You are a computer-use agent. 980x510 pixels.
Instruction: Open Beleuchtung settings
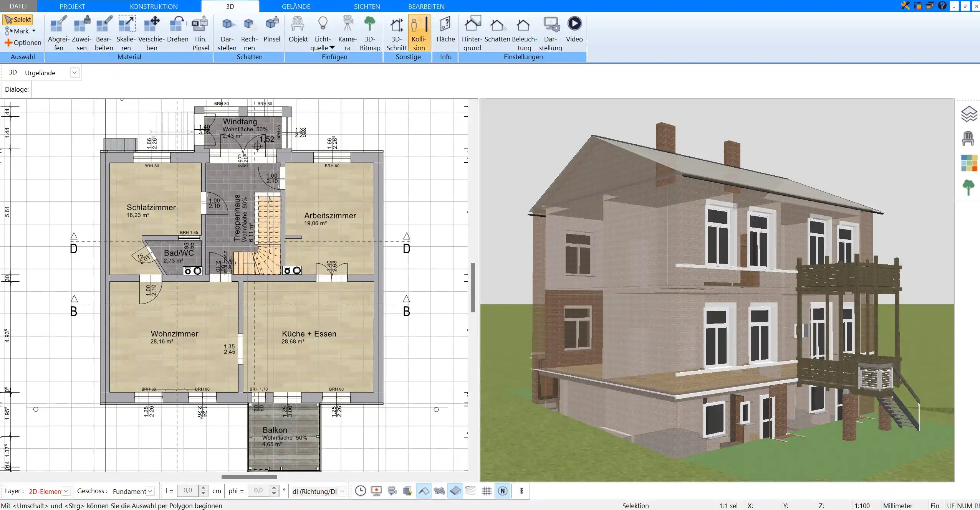(524, 33)
